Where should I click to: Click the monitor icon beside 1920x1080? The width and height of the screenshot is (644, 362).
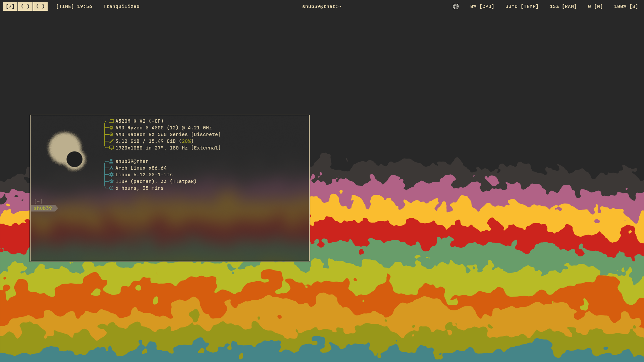coord(112,148)
